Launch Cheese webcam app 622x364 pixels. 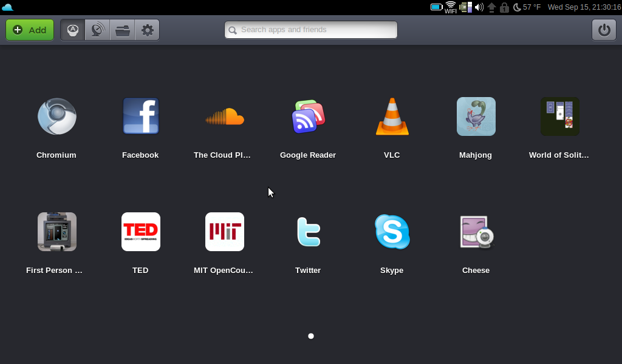click(476, 232)
